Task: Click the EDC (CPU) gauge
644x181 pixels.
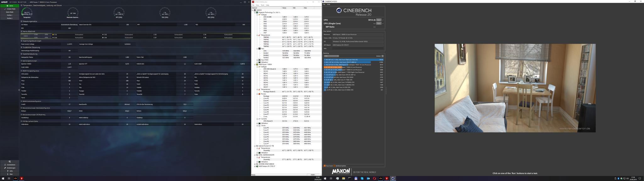Action: [211, 13]
